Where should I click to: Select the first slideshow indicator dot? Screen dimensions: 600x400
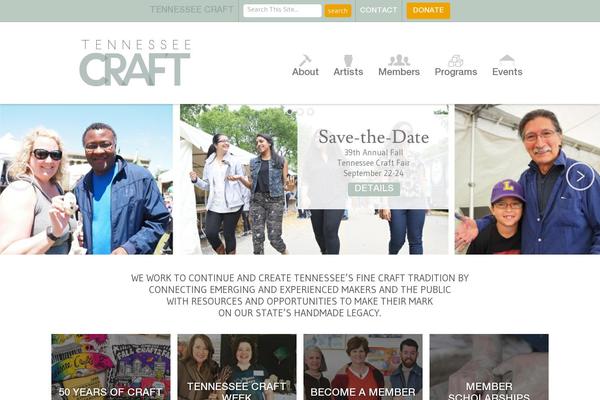290,112
